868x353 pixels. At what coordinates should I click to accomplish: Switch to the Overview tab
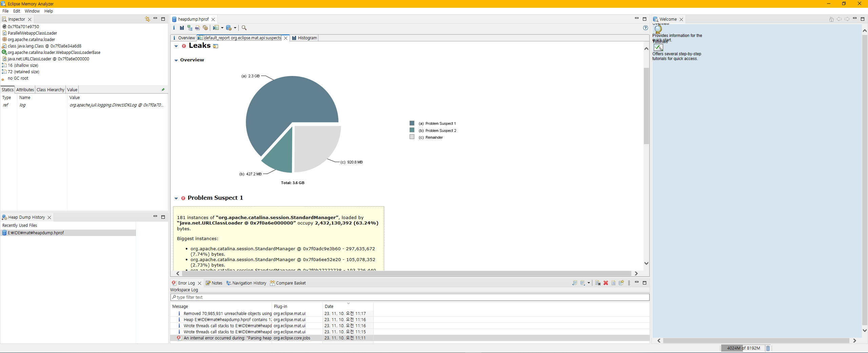point(184,38)
